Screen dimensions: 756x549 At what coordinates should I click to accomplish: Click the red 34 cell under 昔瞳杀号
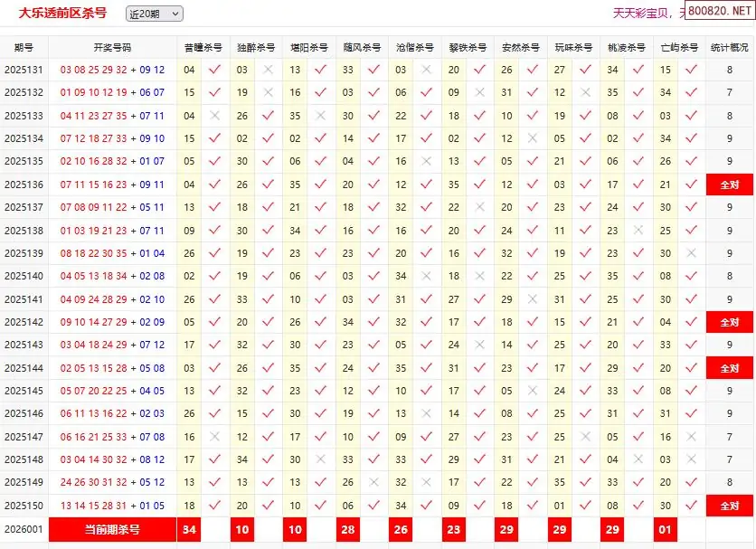click(189, 529)
